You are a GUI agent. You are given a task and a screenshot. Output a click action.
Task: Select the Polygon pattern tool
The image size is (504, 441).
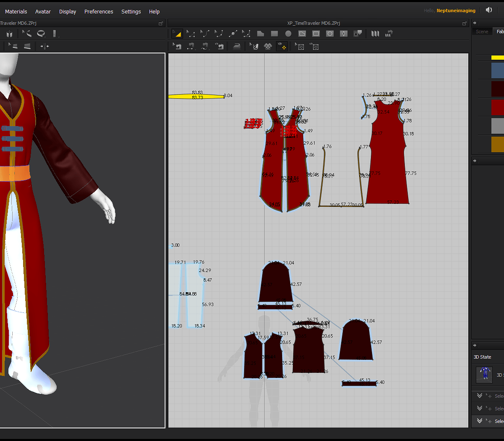pyautogui.click(x=260, y=34)
